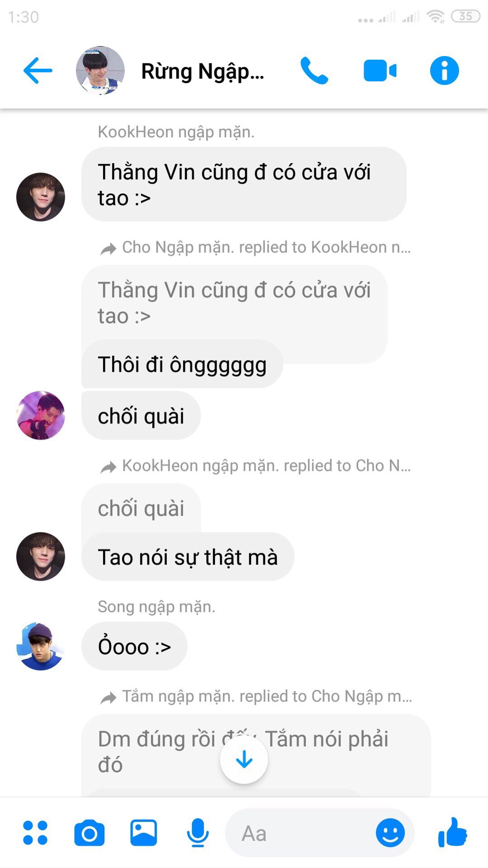Start a video call with the group

(380, 71)
